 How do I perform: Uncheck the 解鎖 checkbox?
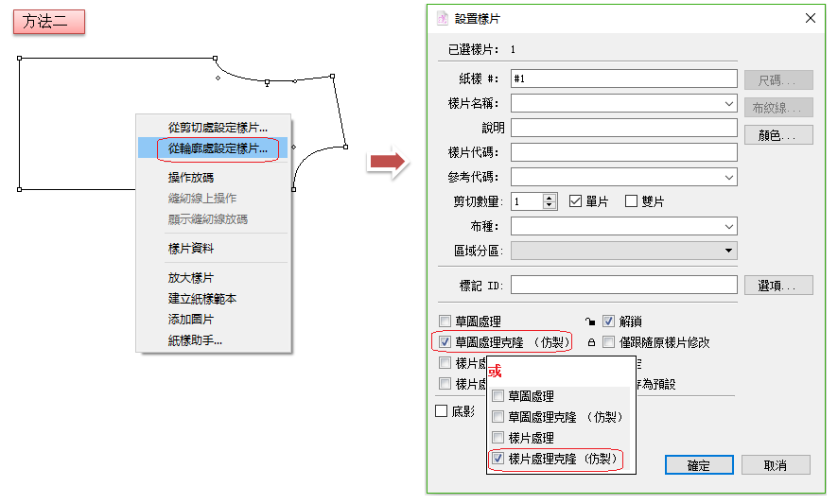click(609, 322)
